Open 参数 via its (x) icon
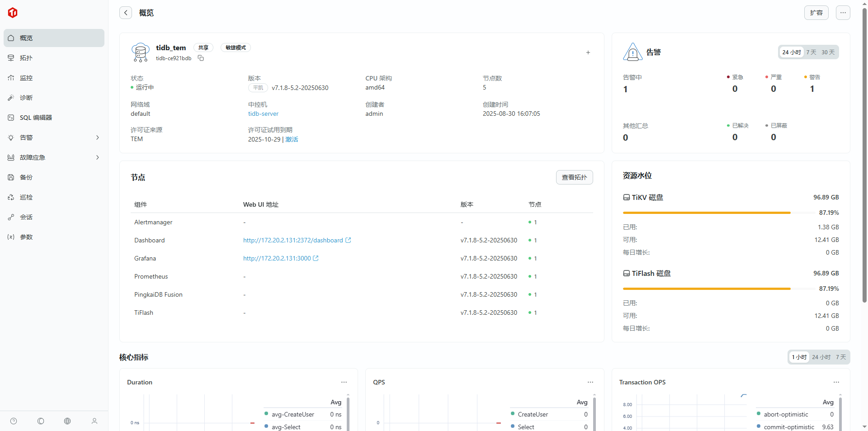This screenshot has width=868, height=431. tap(11, 237)
